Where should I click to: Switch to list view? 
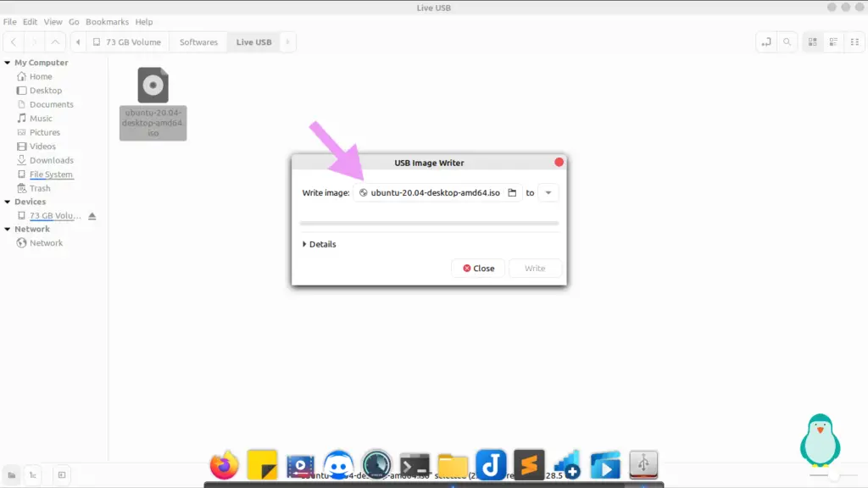click(x=834, y=42)
